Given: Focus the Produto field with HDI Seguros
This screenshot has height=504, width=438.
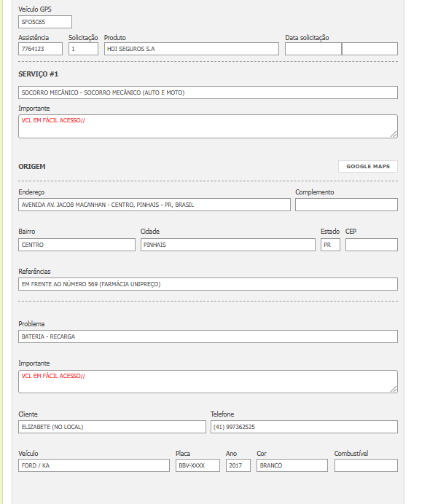Looking at the screenshot, I should [x=191, y=49].
